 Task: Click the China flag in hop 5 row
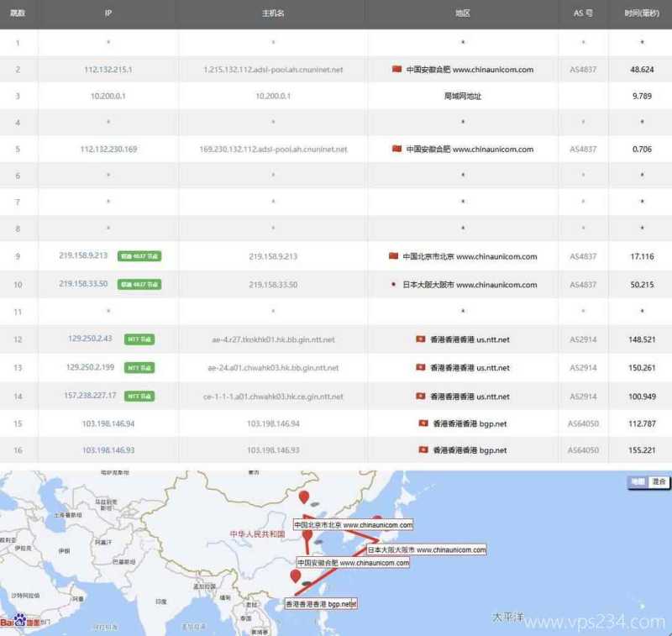396,149
